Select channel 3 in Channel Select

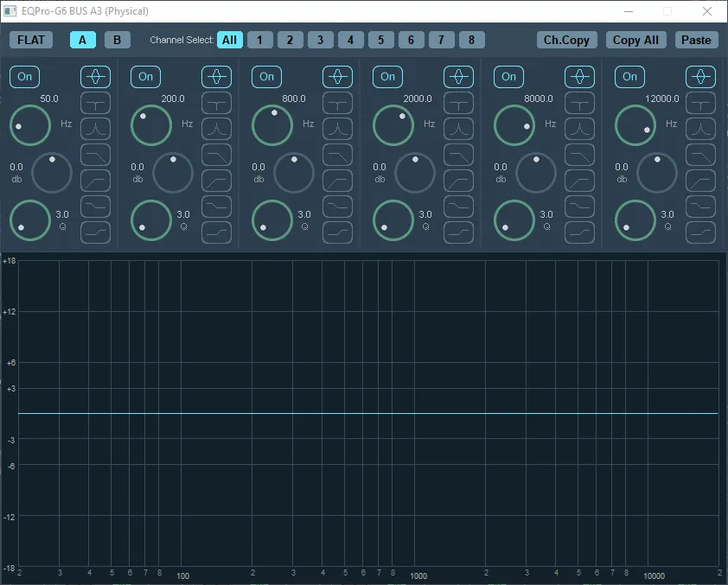click(320, 40)
